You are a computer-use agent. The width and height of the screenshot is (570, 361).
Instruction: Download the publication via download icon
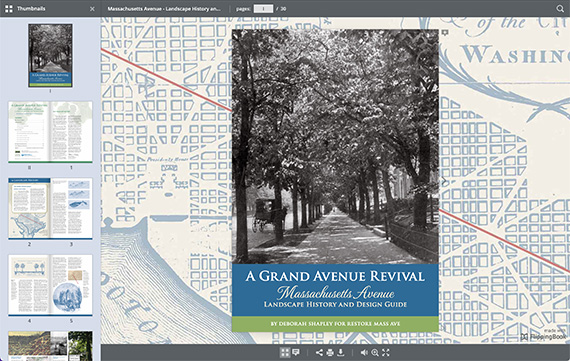[341, 352]
